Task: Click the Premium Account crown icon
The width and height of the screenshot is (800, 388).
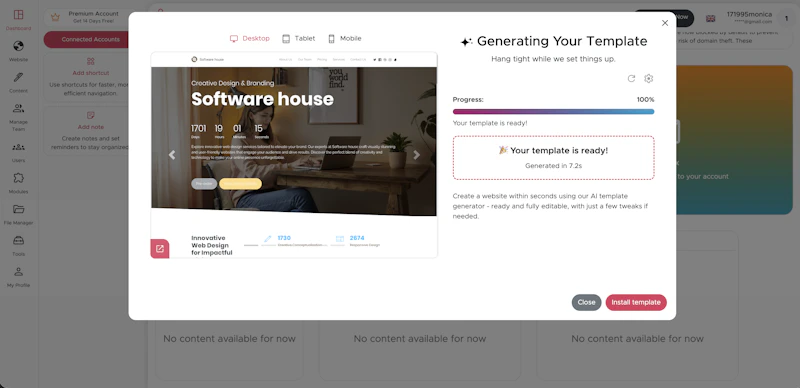Action: (x=55, y=17)
